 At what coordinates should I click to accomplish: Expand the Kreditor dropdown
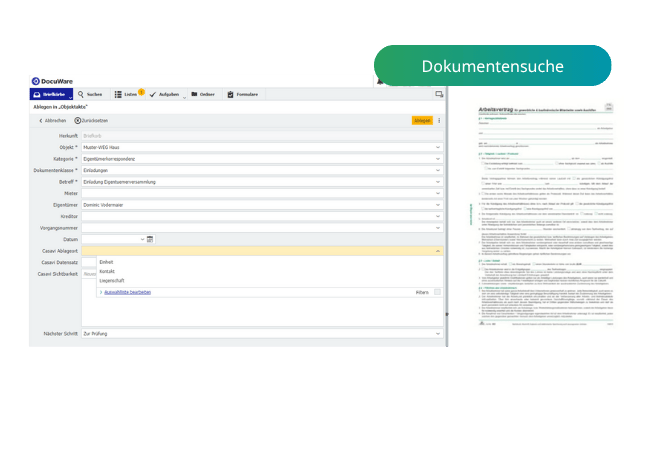tap(438, 216)
